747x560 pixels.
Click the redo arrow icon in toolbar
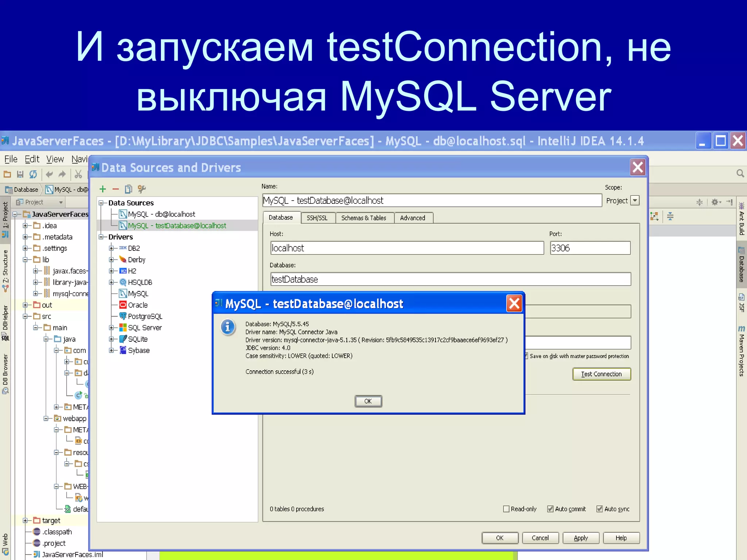point(62,174)
